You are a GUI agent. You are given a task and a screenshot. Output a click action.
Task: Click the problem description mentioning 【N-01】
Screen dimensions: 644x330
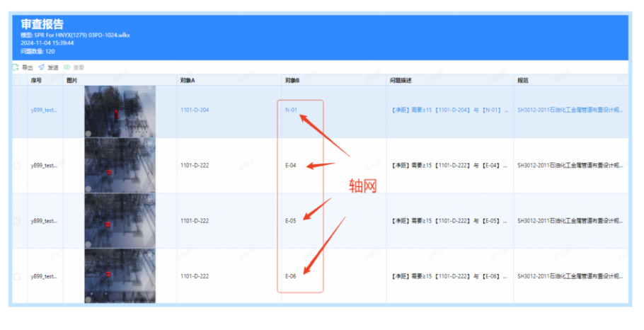pyautogui.click(x=449, y=110)
